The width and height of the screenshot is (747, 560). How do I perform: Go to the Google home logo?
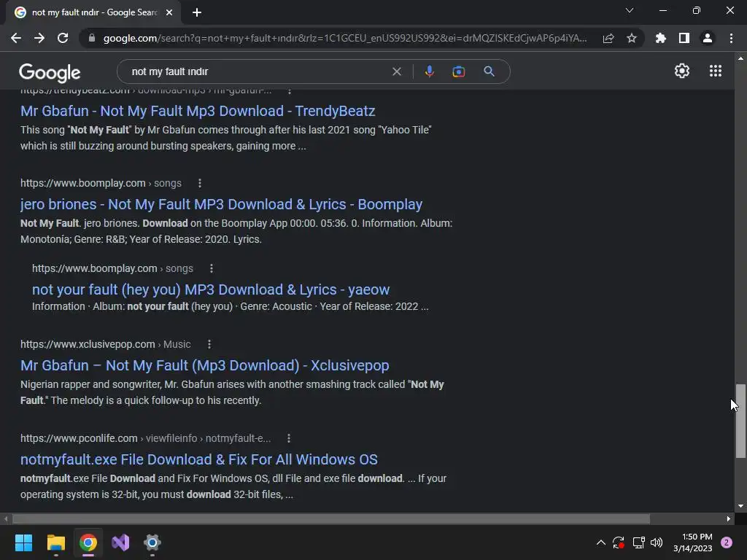point(50,72)
